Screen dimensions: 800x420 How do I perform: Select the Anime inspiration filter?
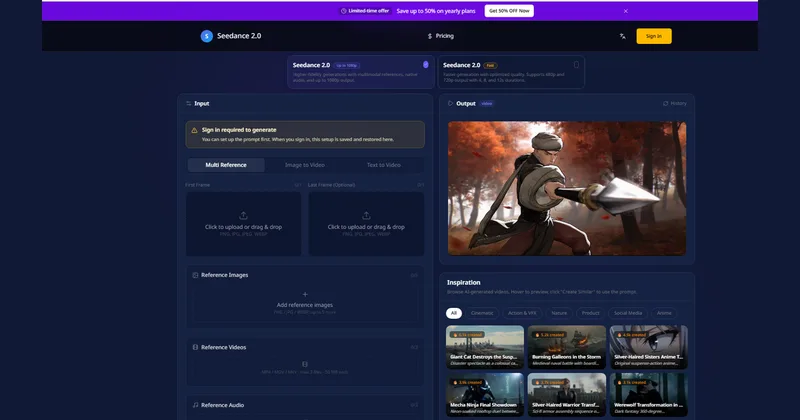click(x=664, y=313)
